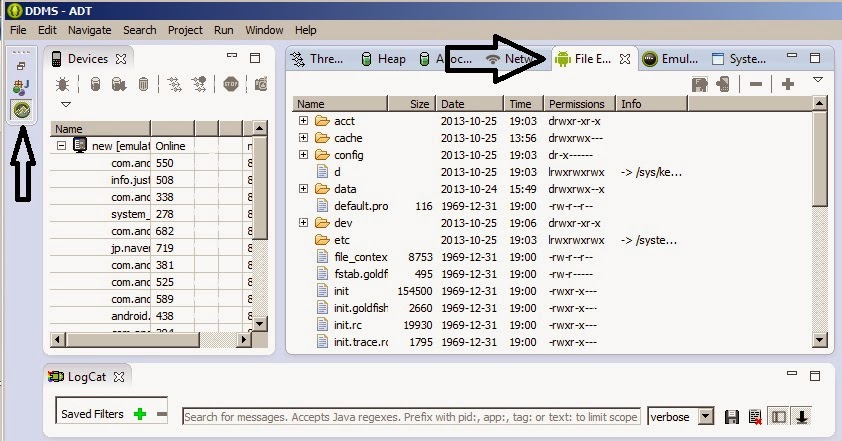Open the DDMS perspective icon

point(22,110)
